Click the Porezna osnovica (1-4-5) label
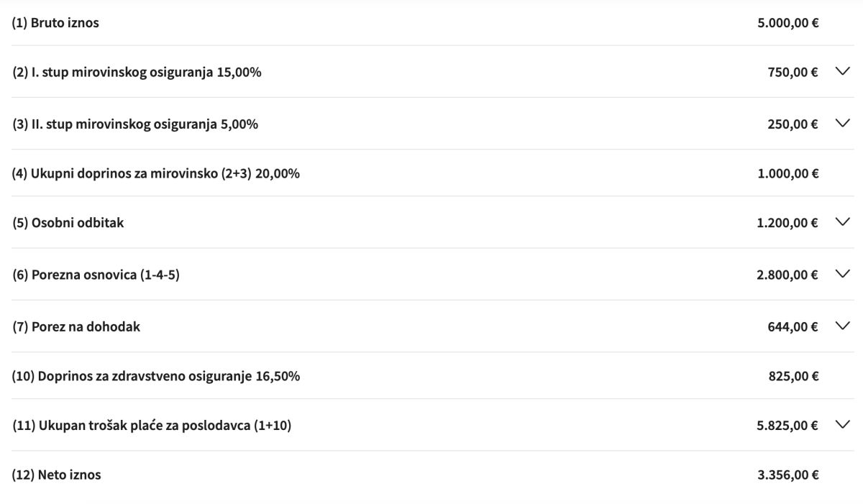This screenshot has height=504, width=863. [96, 275]
